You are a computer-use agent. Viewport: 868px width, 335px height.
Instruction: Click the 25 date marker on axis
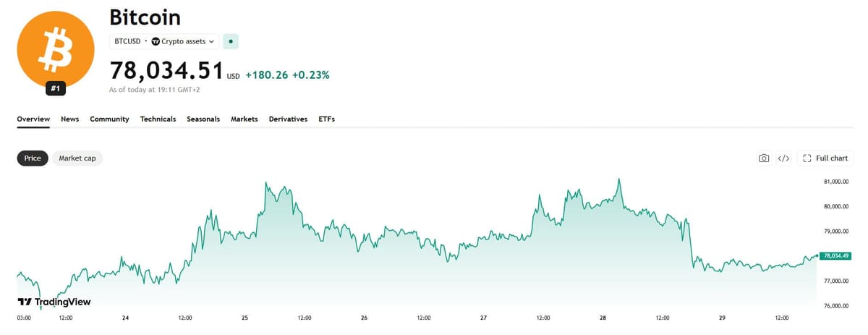pos(245,318)
